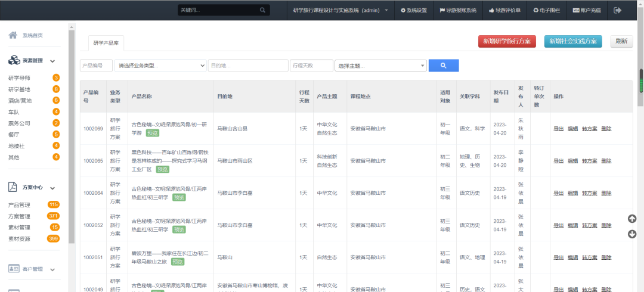
Task: Click 导出 for product 1002052
Action: (559, 225)
